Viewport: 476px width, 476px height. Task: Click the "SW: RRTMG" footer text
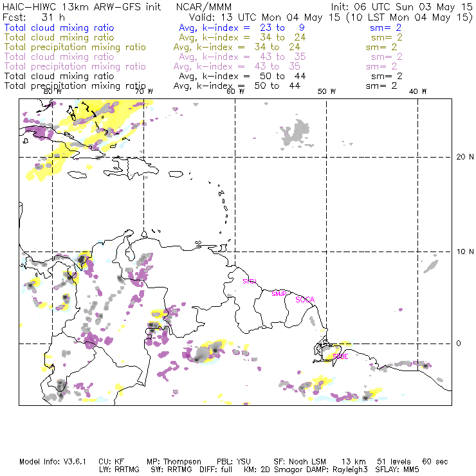point(172,470)
